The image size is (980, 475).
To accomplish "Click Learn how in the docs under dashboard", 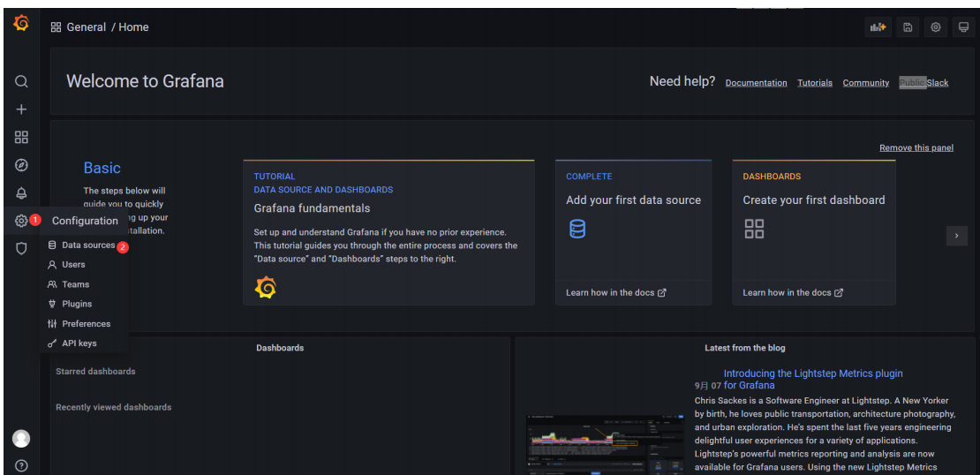I will 793,292.
